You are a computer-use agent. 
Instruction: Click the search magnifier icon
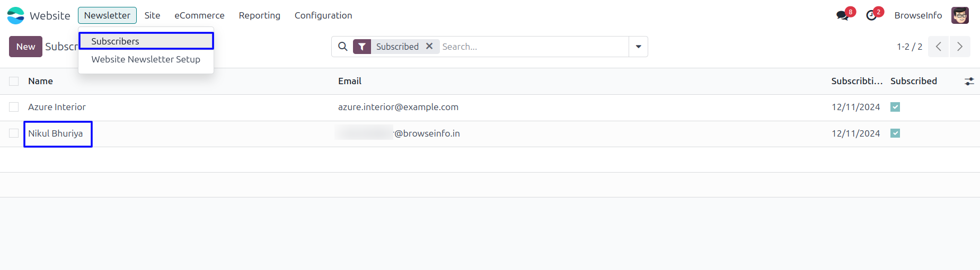point(343,47)
